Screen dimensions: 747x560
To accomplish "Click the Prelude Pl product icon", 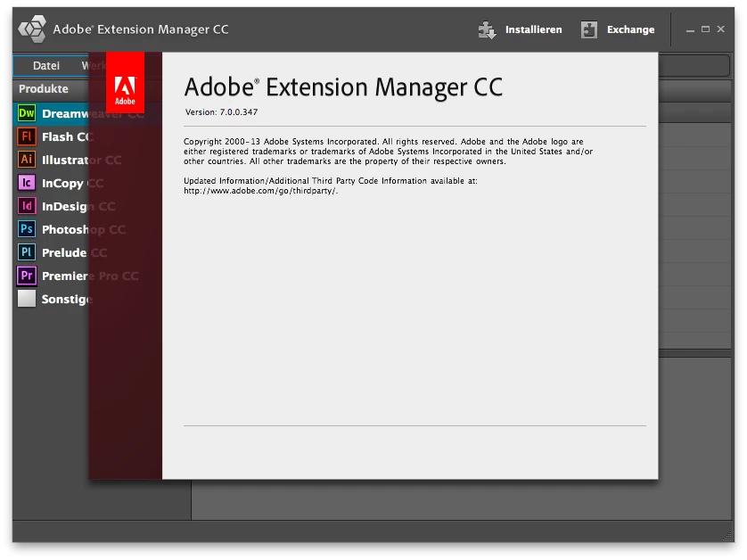I will coord(27,252).
